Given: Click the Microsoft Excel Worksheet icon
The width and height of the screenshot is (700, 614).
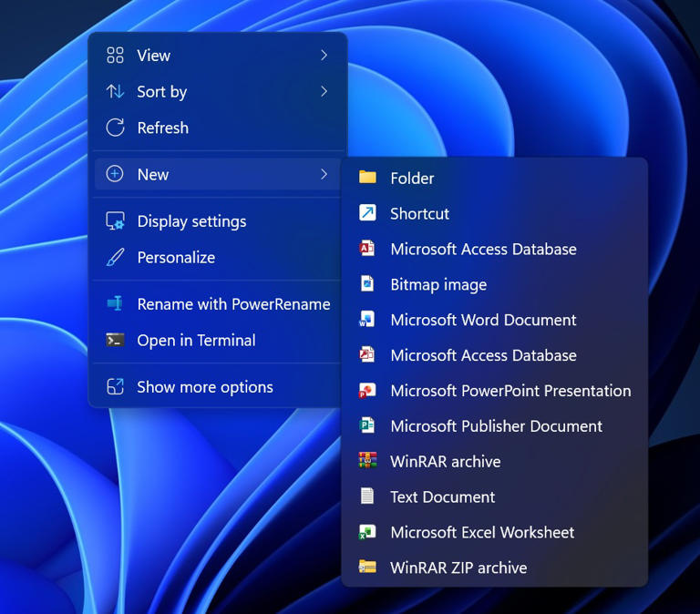Looking at the screenshot, I should point(367,532).
